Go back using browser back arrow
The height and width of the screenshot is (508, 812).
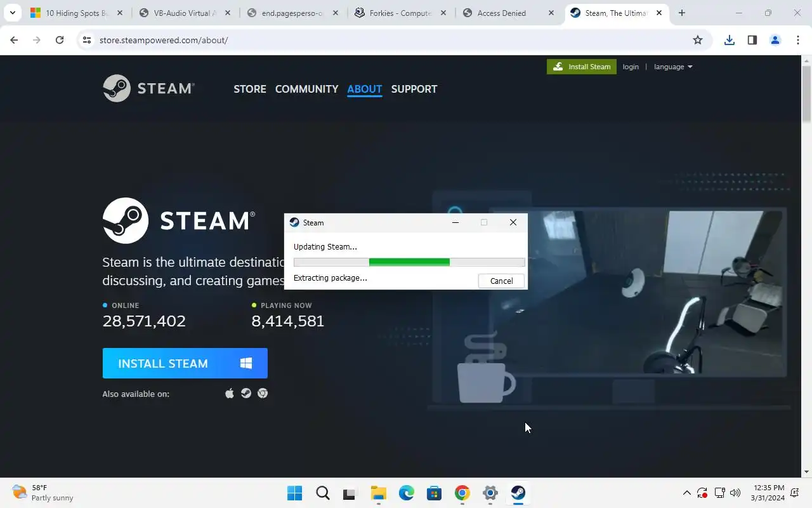pyautogui.click(x=14, y=40)
